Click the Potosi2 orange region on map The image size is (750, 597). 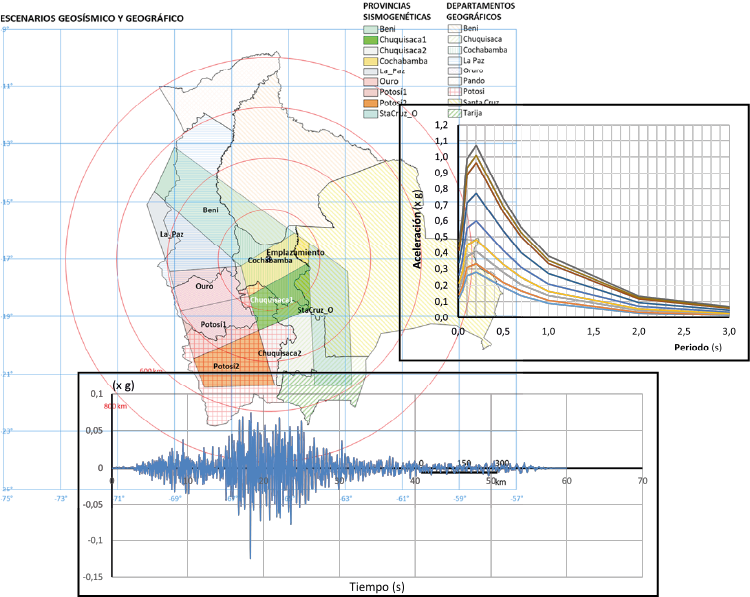point(225,366)
